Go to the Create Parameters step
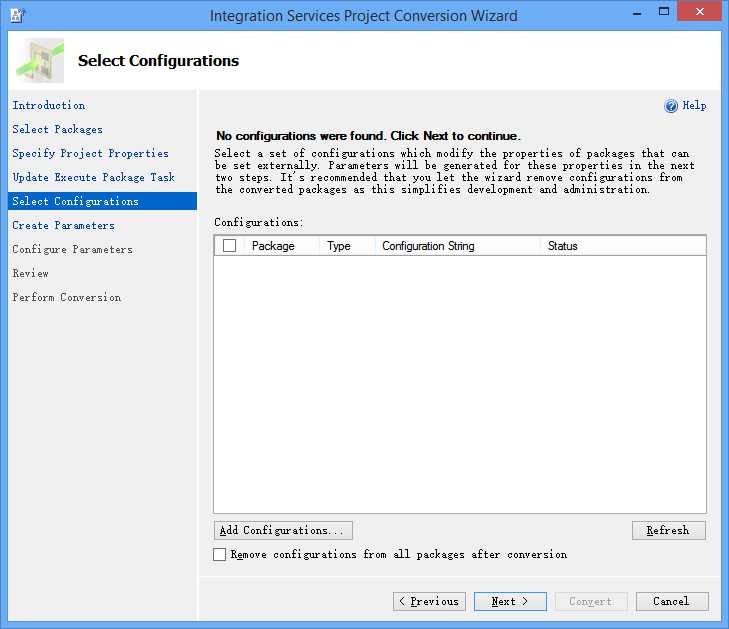 coord(64,225)
